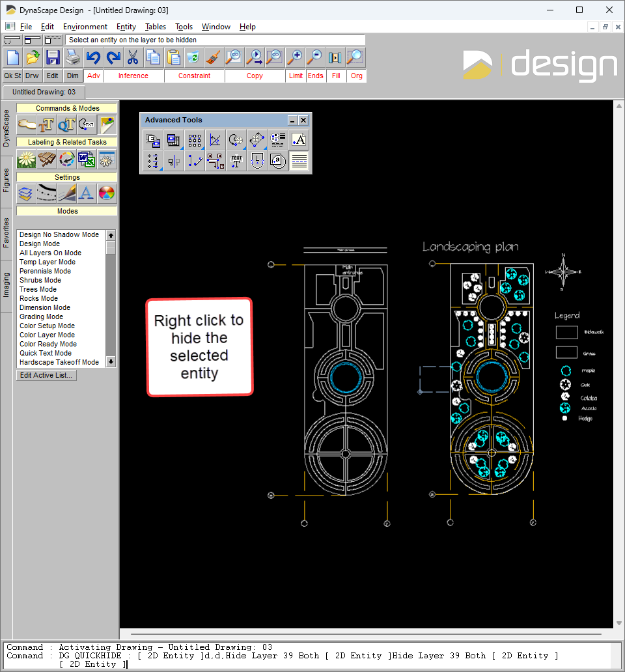Toggle the Inference toolbar button
The image size is (625, 672).
point(133,76)
